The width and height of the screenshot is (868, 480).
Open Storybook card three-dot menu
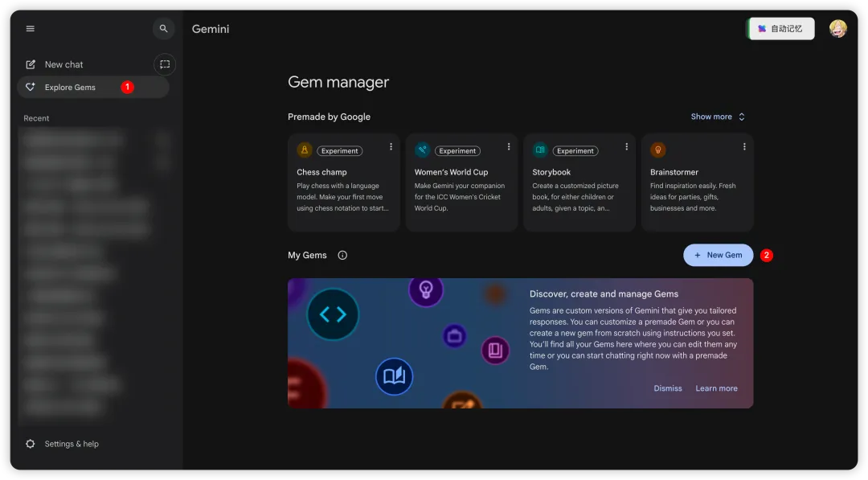coord(627,146)
